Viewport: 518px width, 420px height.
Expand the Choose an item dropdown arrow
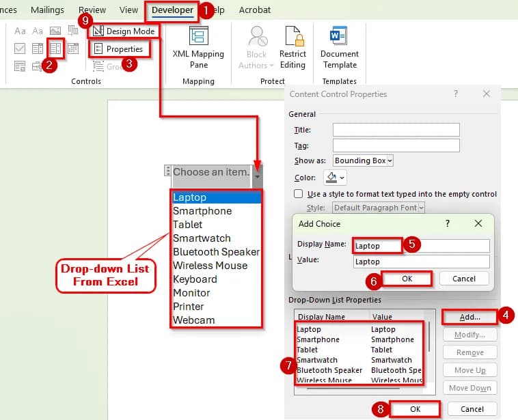click(258, 176)
